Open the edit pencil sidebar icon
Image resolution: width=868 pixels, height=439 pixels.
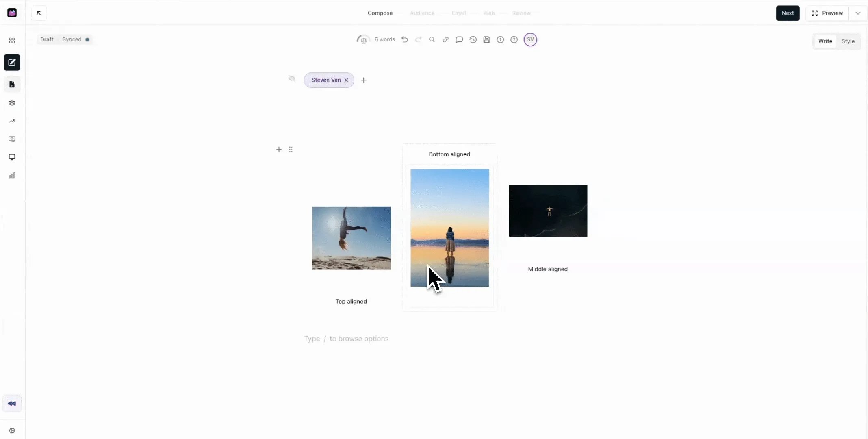pyautogui.click(x=12, y=62)
